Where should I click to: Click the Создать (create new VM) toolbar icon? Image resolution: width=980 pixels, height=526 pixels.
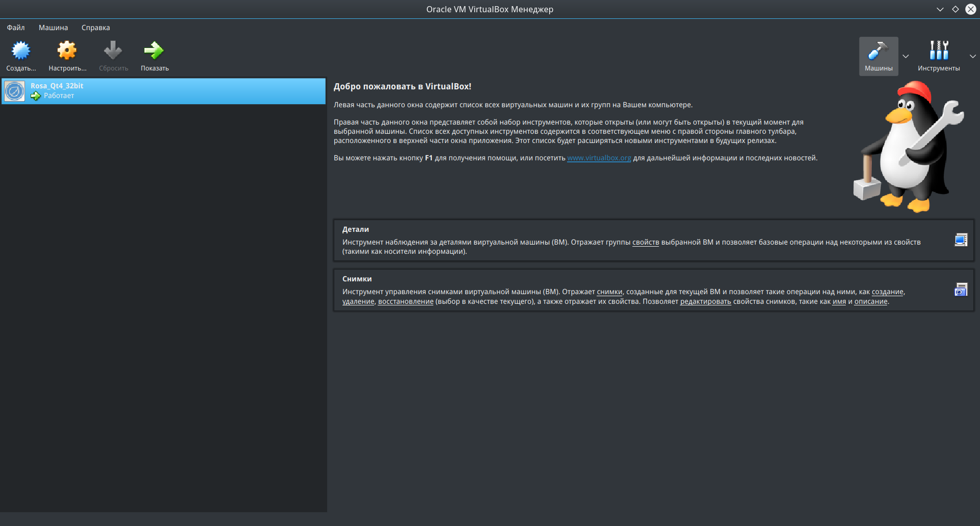(x=21, y=51)
